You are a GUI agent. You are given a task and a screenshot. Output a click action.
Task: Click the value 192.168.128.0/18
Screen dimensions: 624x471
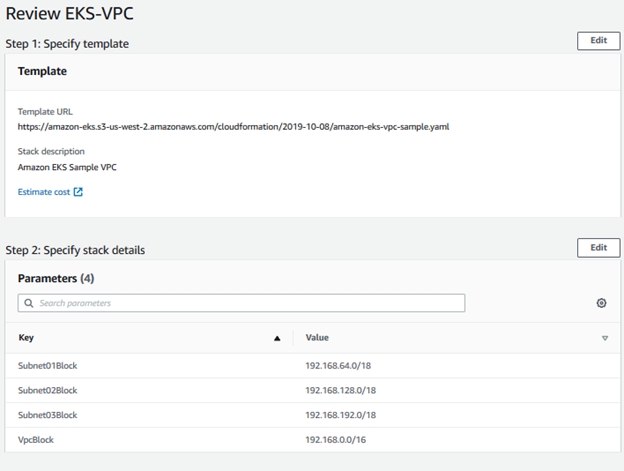pyautogui.click(x=341, y=390)
